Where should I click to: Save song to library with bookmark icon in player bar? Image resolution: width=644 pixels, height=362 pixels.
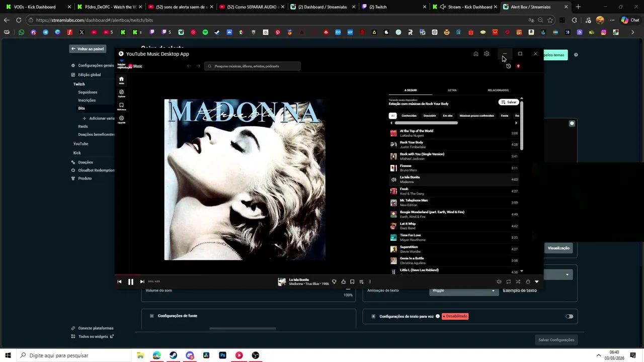[x=352, y=282]
